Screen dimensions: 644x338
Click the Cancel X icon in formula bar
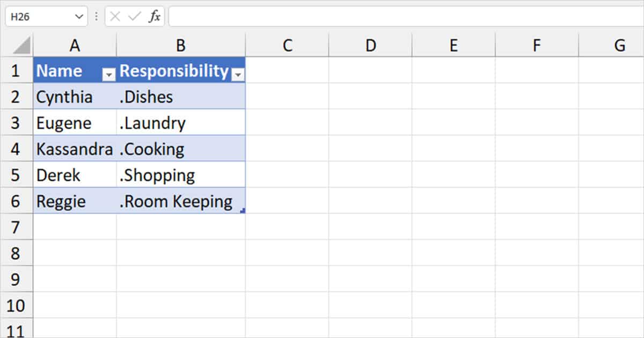(x=115, y=17)
